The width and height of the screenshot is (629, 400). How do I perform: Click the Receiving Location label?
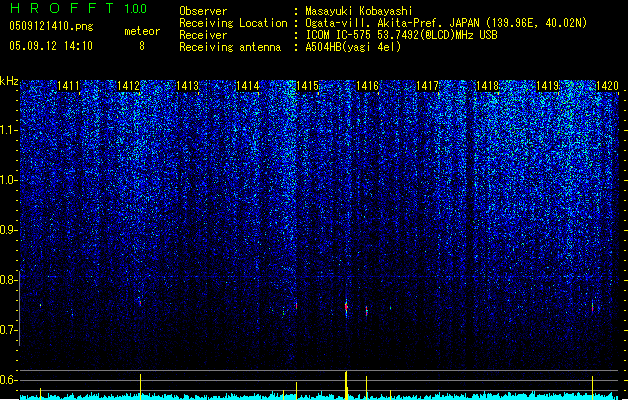[233, 23]
